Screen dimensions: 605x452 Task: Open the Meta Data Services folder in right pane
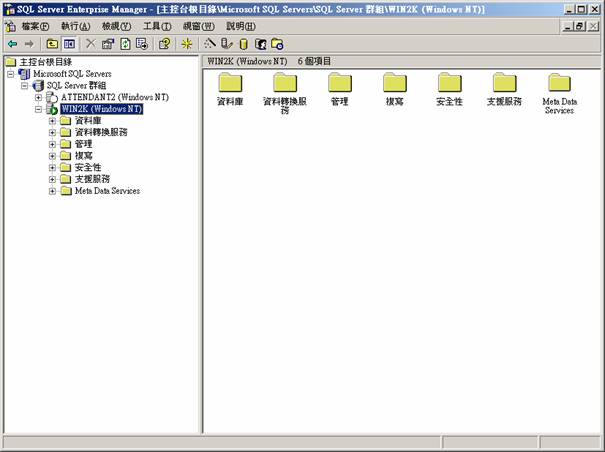coord(558,89)
